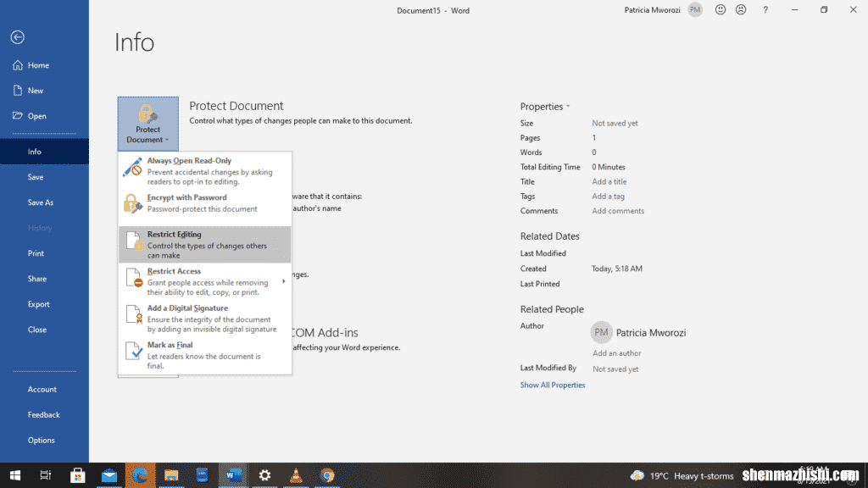
Task: Click Add an author field
Action: pos(617,353)
